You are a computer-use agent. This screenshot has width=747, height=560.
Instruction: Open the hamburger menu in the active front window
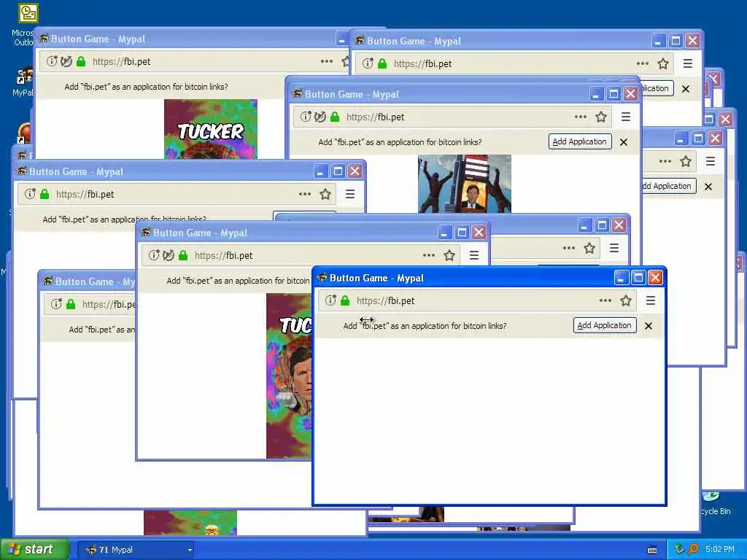click(x=650, y=300)
